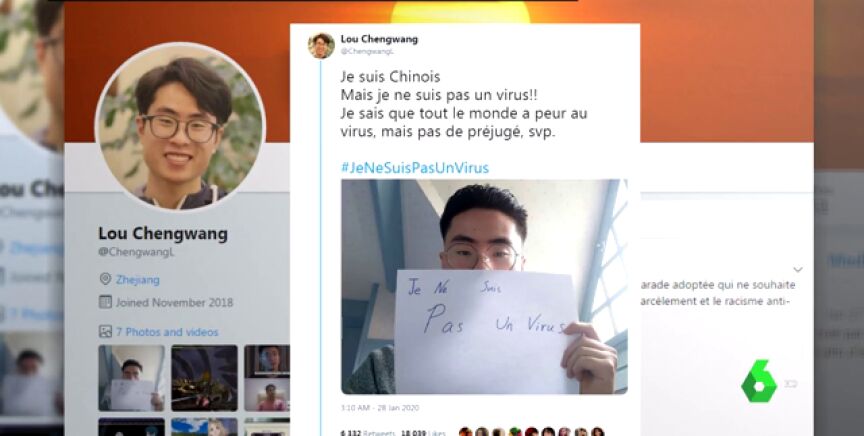Screen dimensions: 864x436
Task: Click the last liker avatar in the row
Action: tap(598, 432)
